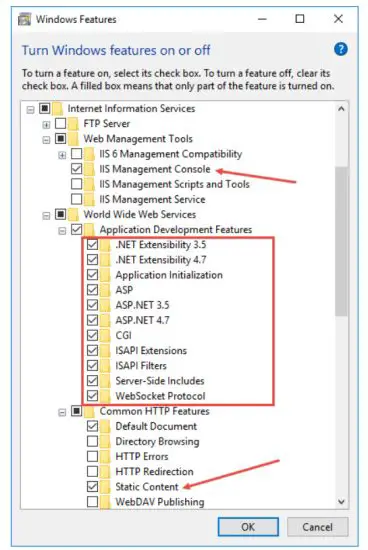Expand the FTP Server node
Image resolution: width=368 pixels, height=550 pixels.
click(46, 125)
